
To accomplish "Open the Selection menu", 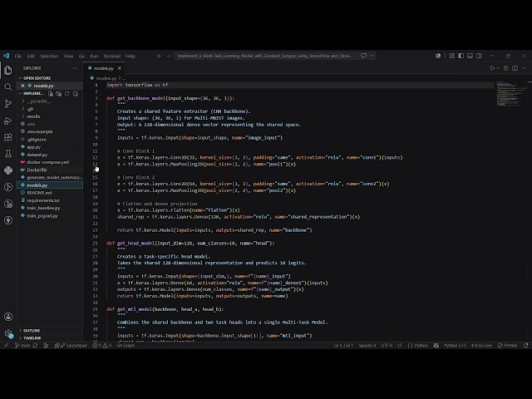I will tap(49, 56).
